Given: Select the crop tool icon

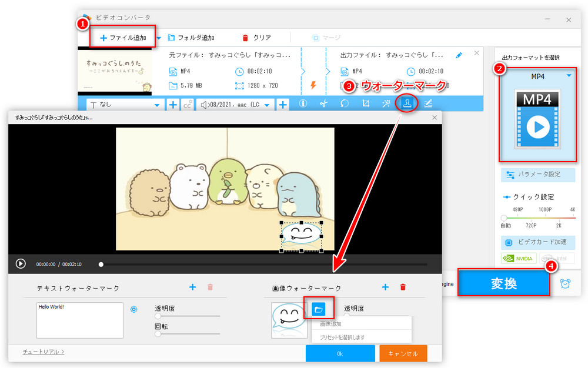Looking at the screenshot, I should click(366, 103).
